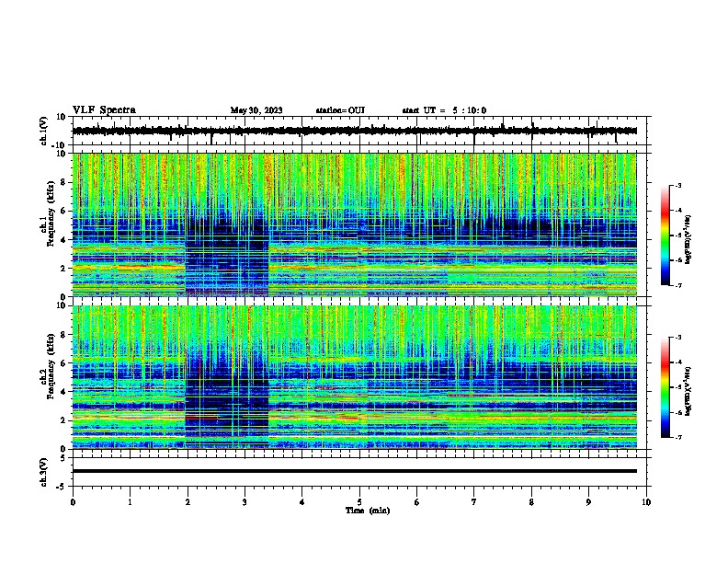Click the time axis tick label "3"
The image size is (728, 563).
coord(245,502)
